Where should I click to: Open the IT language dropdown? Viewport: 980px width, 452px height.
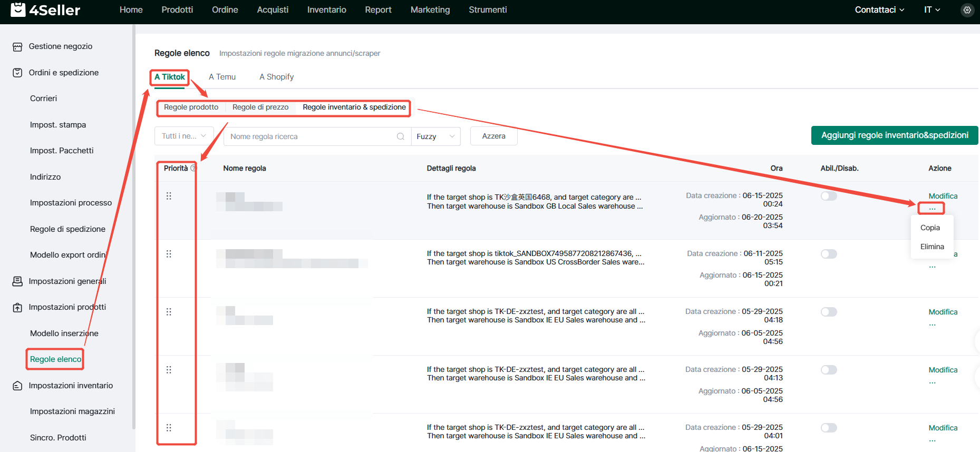tap(932, 10)
